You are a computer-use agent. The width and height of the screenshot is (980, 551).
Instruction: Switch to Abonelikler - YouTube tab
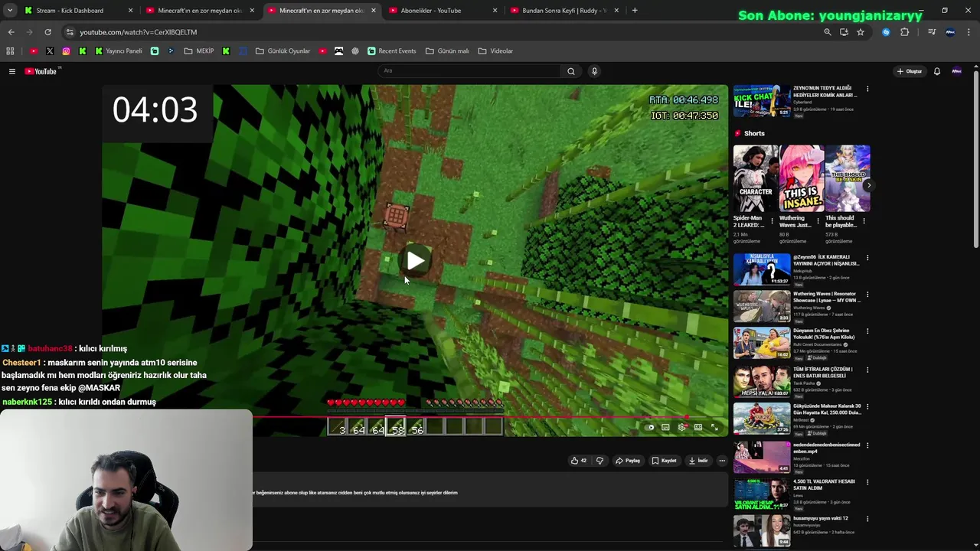(441, 11)
